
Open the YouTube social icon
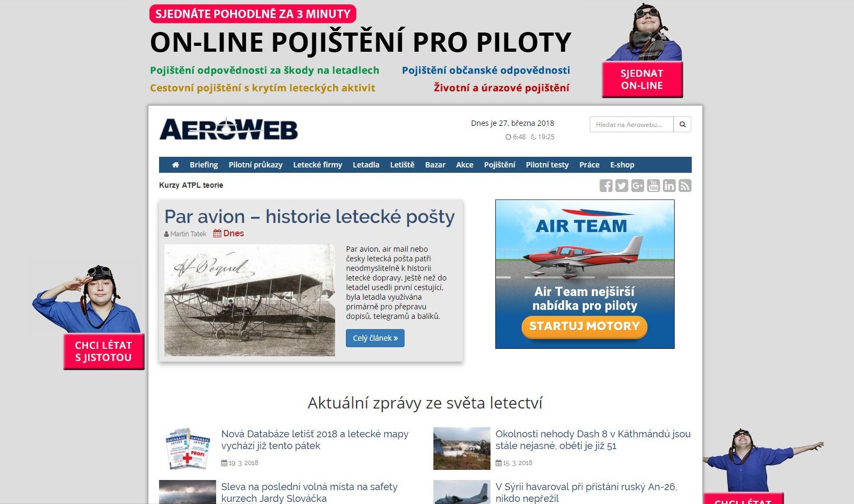(x=653, y=186)
